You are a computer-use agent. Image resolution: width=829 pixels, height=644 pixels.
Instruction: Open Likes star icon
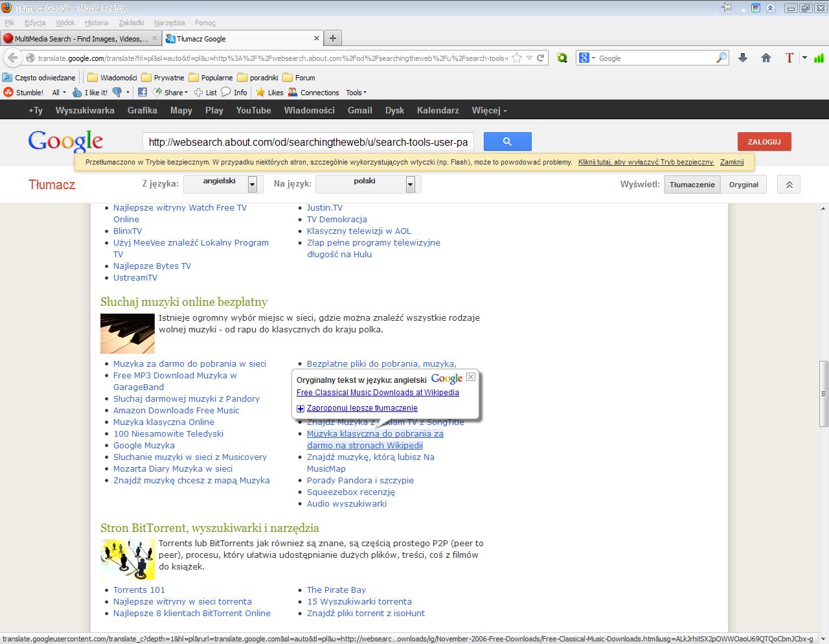coord(260,92)
